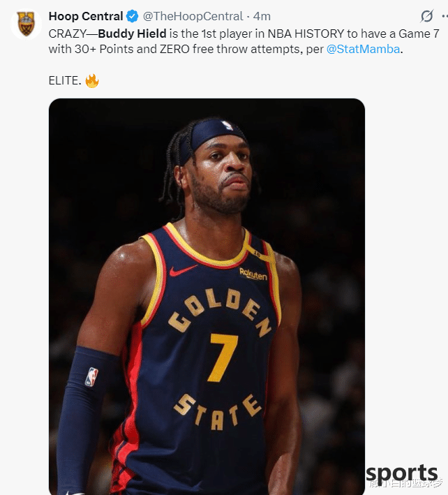Open the @TheHoopCentral handle link
Image resolution: width=448 pixels, height=495 pixels.
click(193, 16)
